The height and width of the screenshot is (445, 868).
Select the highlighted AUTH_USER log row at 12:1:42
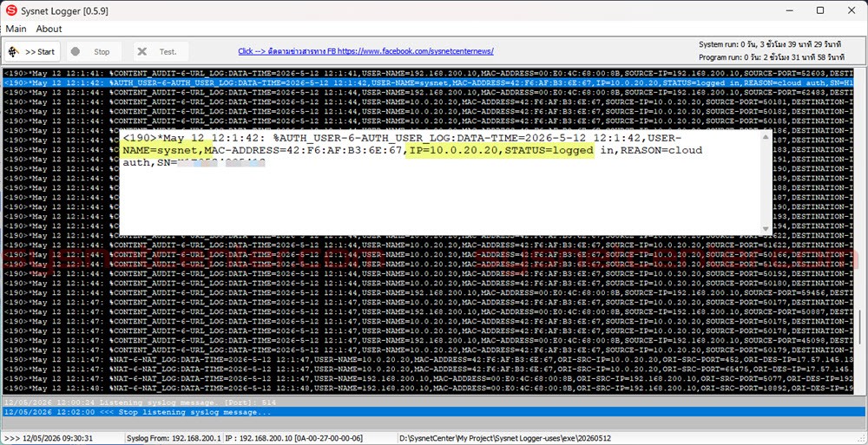[x=428, y=82]
